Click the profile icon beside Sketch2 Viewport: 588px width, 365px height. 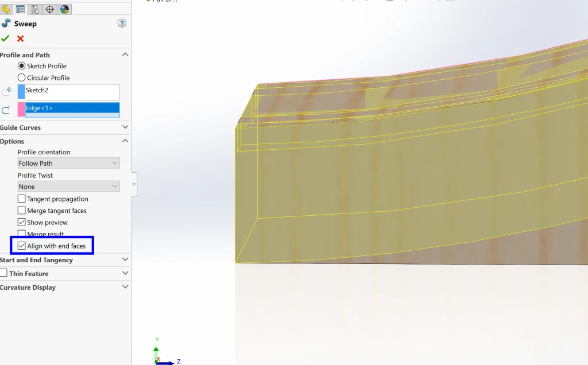click(x=6, y=91)
